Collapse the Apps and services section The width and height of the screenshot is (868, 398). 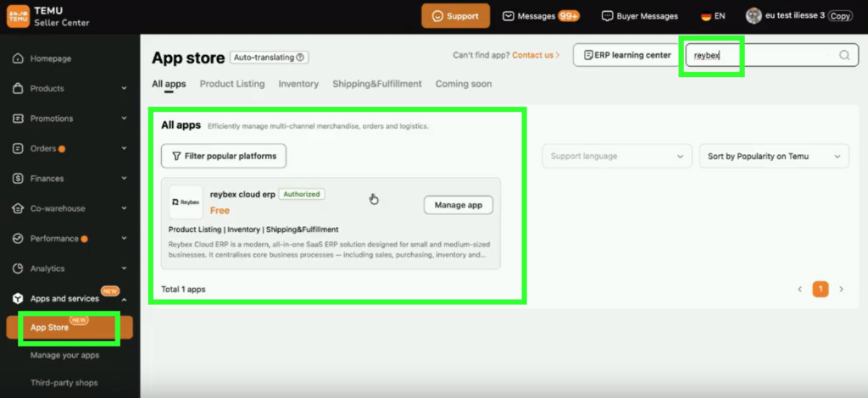pyautogui.click(x=124, y=299)
